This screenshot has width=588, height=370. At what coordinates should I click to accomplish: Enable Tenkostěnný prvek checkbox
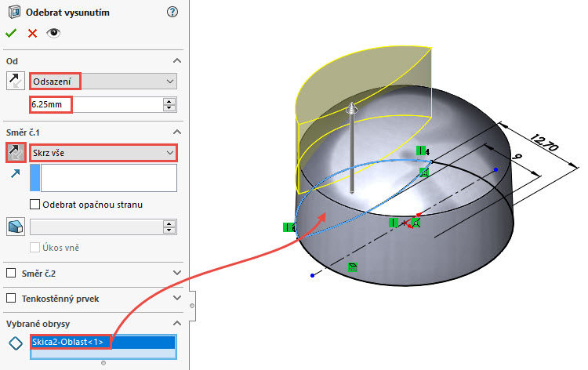coord(11,298)
